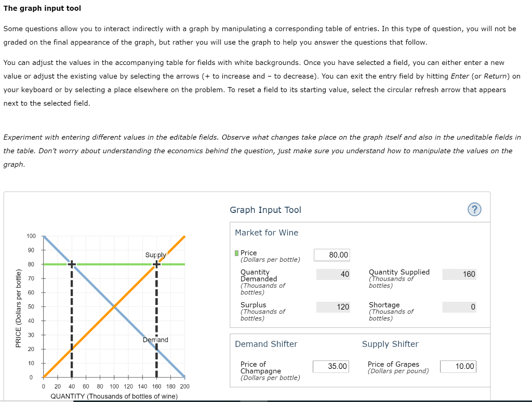Click the Supply Shifter section header
This screenshot has width=532, height=402.
pyautogui.click(x=390, y=344)
